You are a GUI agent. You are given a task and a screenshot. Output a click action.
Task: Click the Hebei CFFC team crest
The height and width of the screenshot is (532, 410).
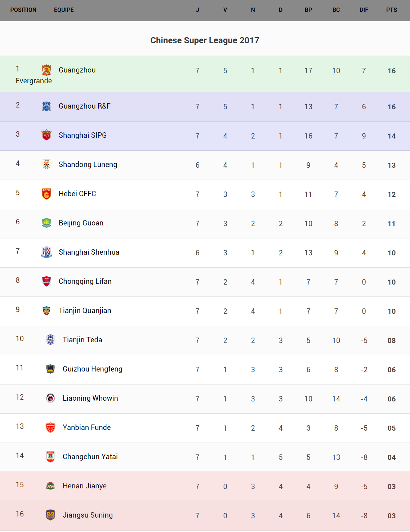[46, 194]
